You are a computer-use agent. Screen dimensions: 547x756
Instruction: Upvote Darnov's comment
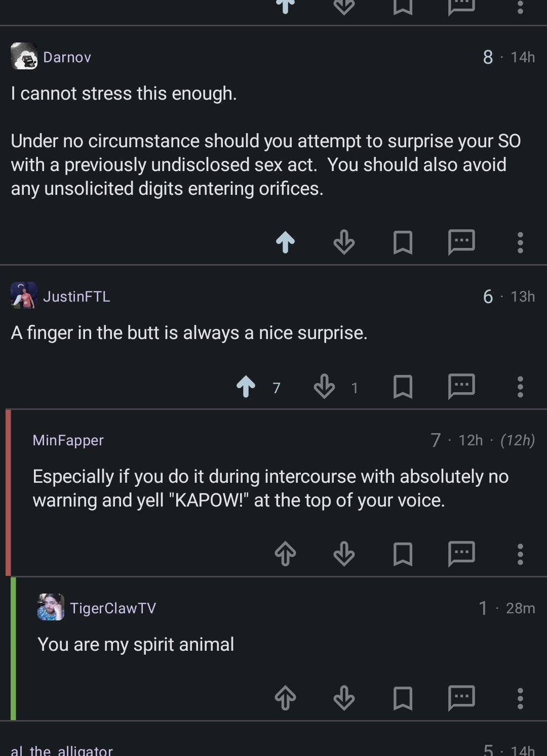coord(285,242)
